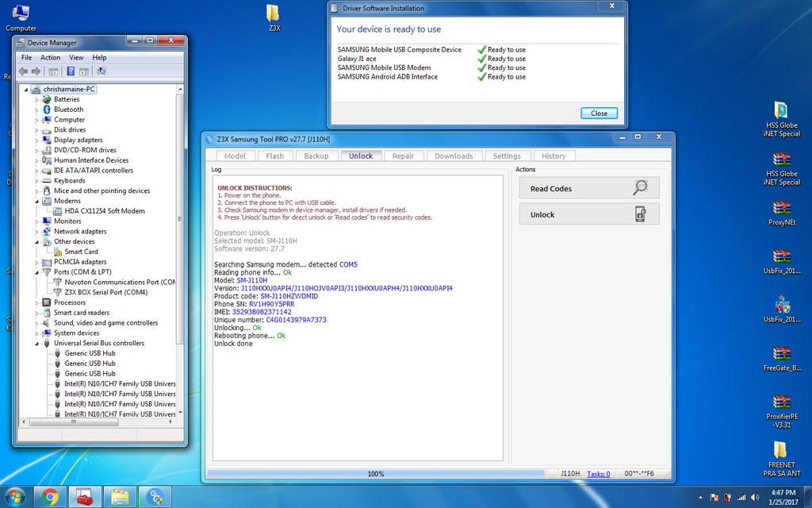Click Device Manager vertical scrollbar

[180, 219]
